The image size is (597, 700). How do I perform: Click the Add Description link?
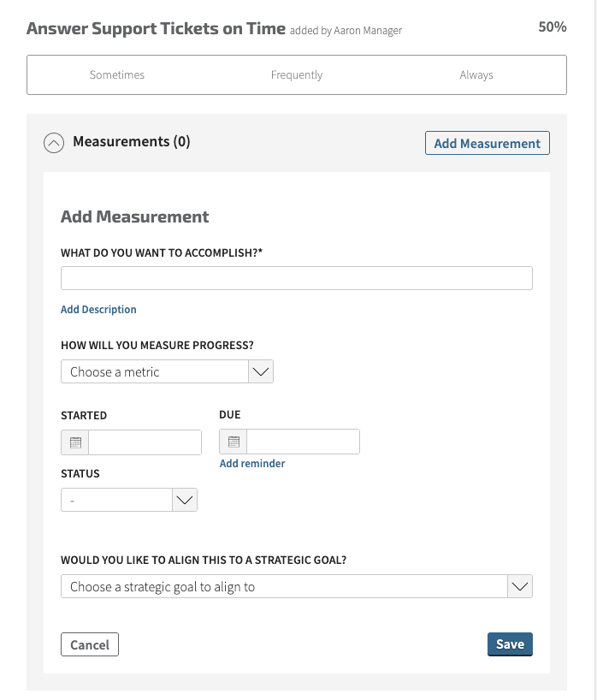point(98,309)
